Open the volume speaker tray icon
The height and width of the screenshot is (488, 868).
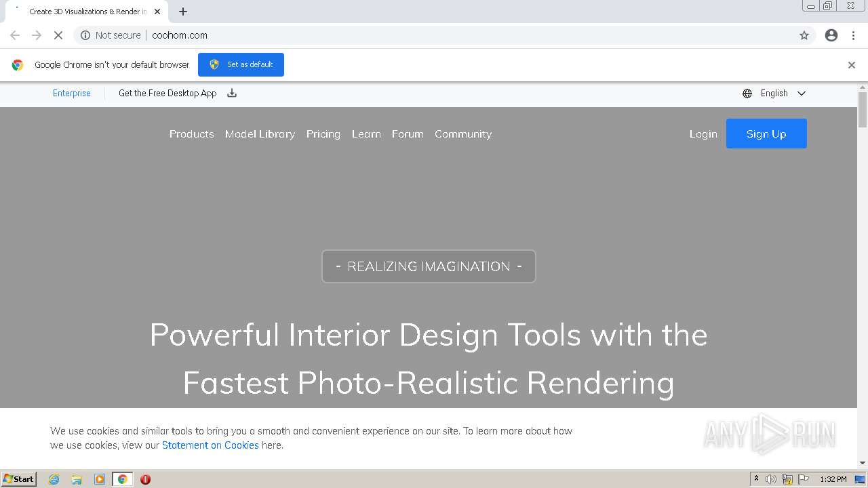(x=771, y=479)
